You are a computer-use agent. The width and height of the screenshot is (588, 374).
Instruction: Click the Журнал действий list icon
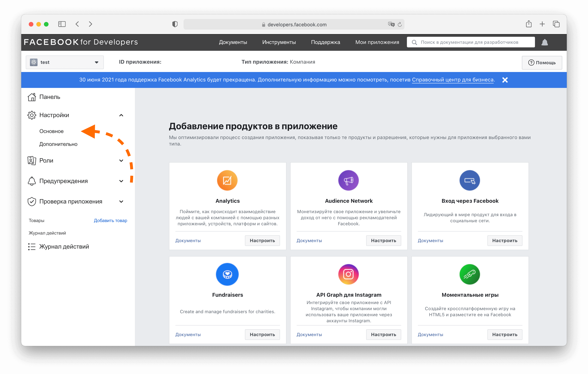click(32, 247)
